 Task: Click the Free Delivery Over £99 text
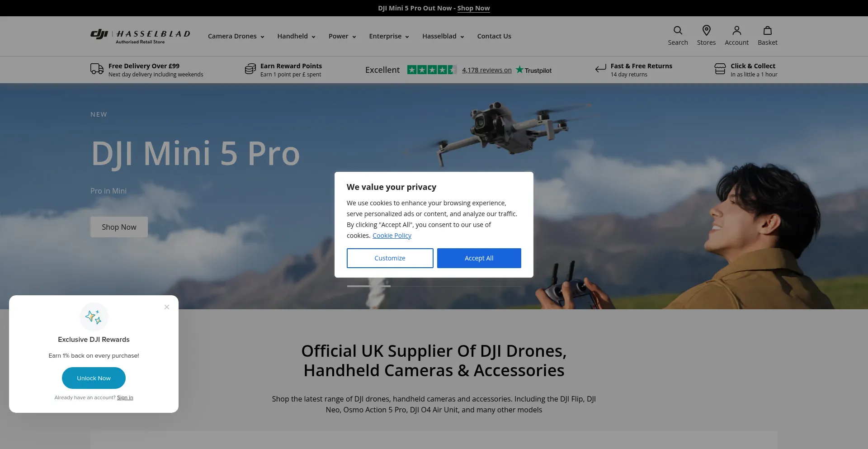point(144,66)
